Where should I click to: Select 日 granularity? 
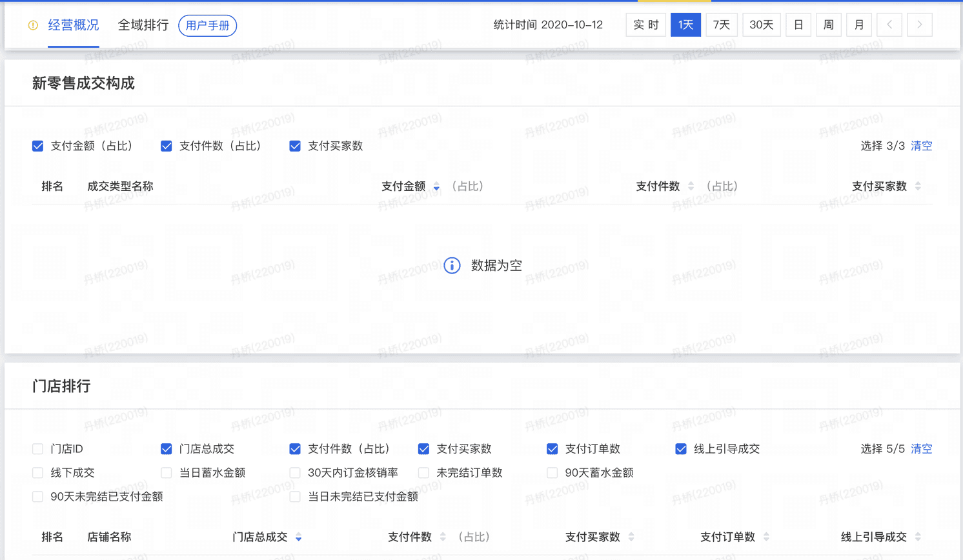tap(798, 25)
